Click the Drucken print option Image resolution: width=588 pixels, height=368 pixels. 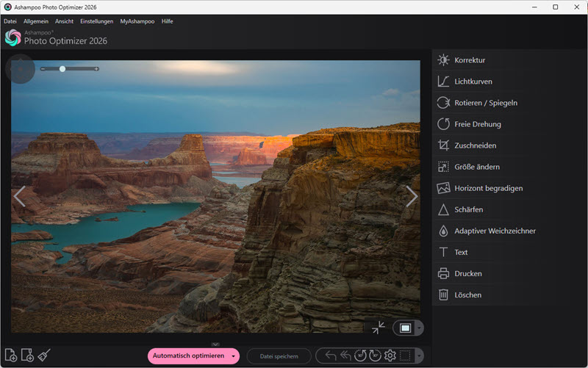(509, 273)
